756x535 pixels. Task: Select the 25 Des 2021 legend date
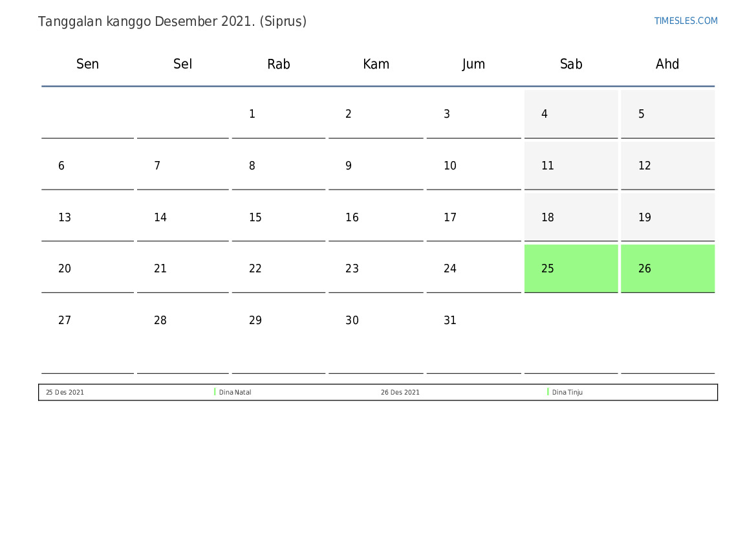pyautogui.click(x=65, y=393)
